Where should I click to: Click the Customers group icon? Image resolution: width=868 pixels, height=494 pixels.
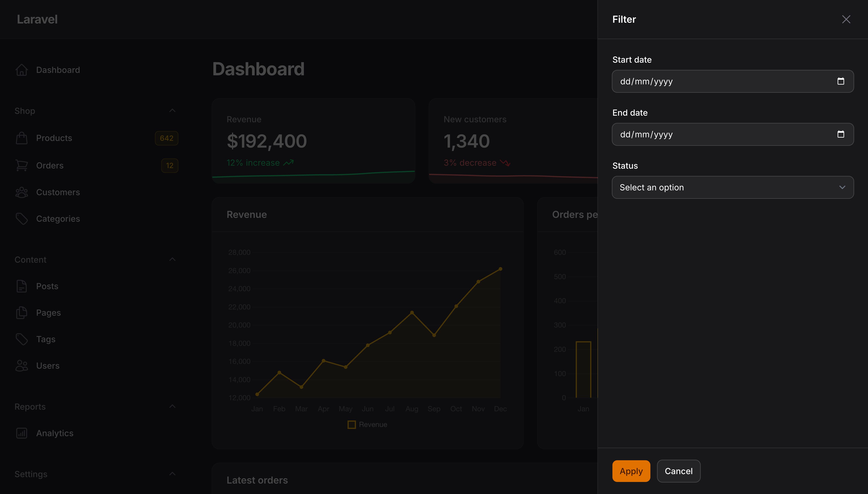pyautogui.click(x=22, y=192)
